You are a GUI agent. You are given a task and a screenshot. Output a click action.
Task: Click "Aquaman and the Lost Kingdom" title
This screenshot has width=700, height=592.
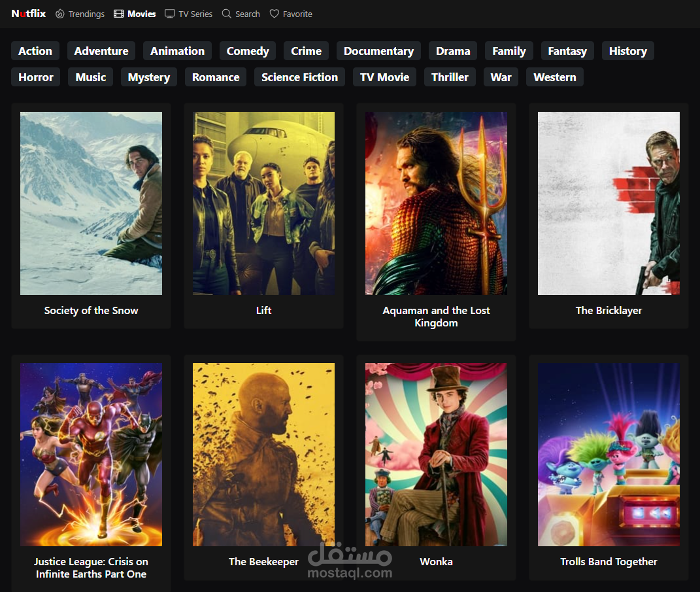436,317
